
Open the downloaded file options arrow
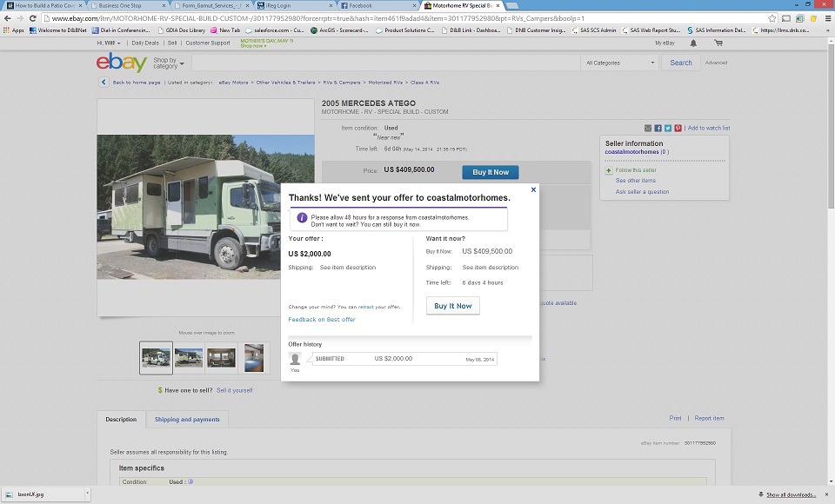click(x=86, y=494)
